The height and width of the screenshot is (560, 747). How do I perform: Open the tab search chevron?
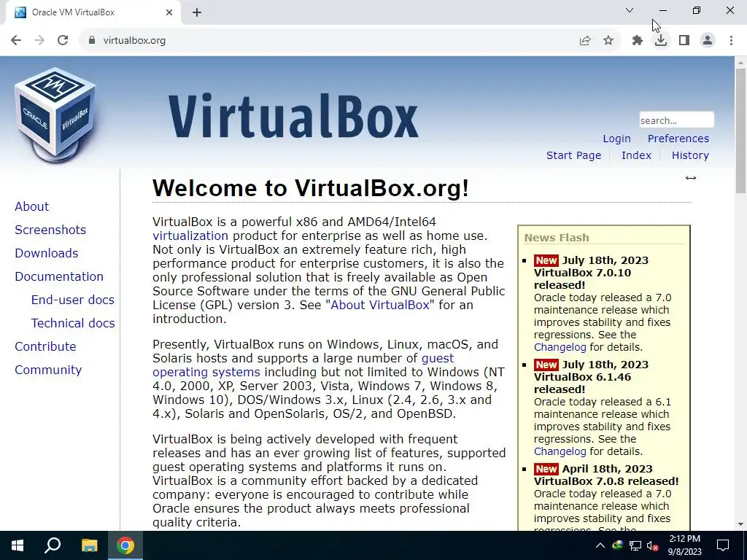point(630,10)
